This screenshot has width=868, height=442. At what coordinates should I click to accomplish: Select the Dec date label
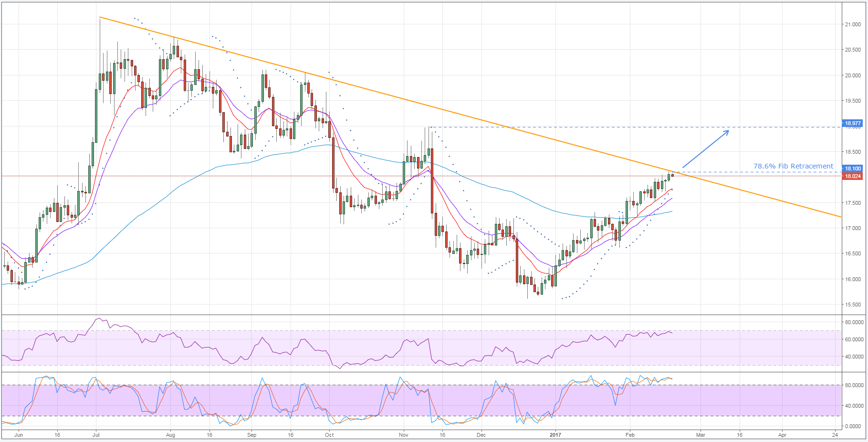tap(481, 435)
